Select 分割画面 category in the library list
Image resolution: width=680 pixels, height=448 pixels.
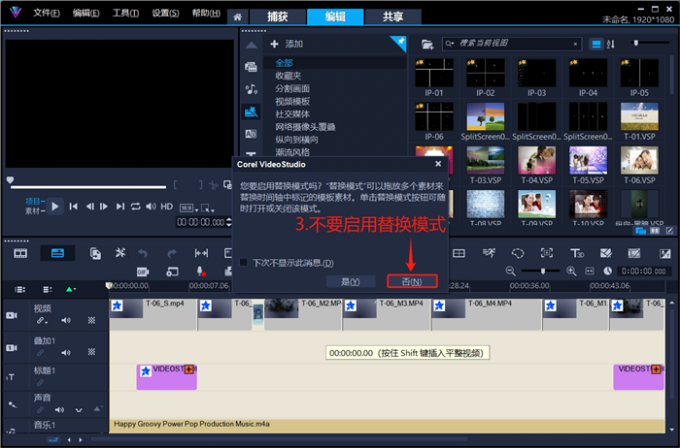(x=292, y=89)
